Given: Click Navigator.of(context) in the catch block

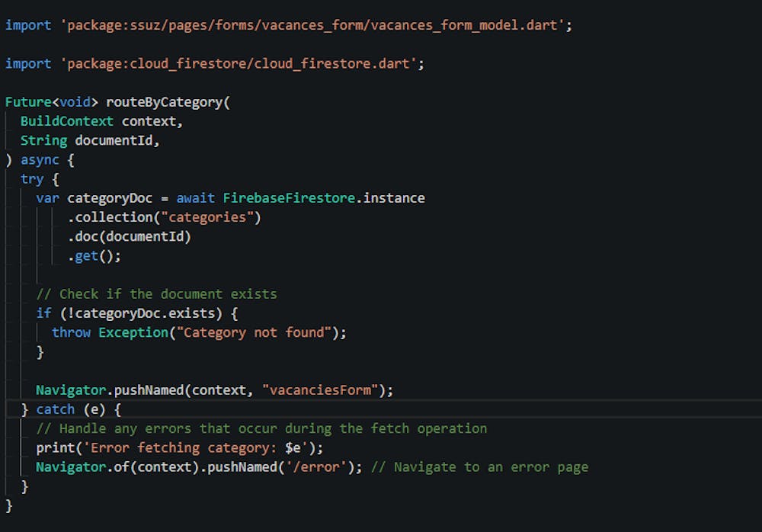Looking at the screenshot, I should tap(117, 467).
